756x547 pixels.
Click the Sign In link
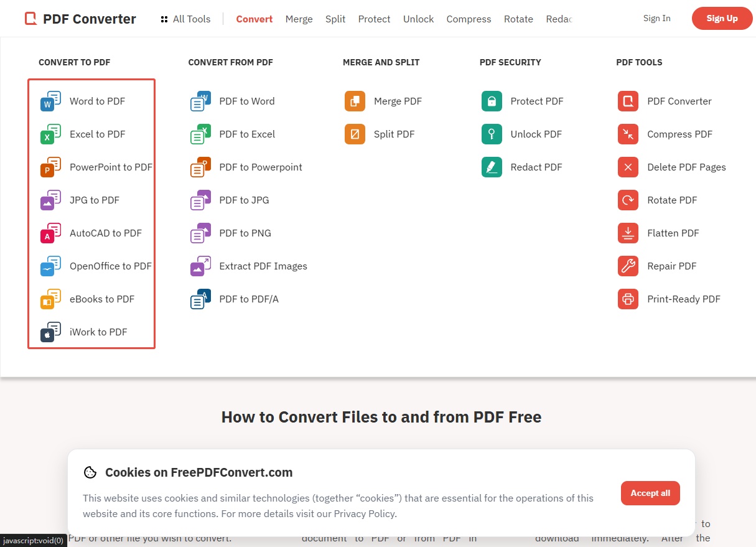tap(657, 18)
